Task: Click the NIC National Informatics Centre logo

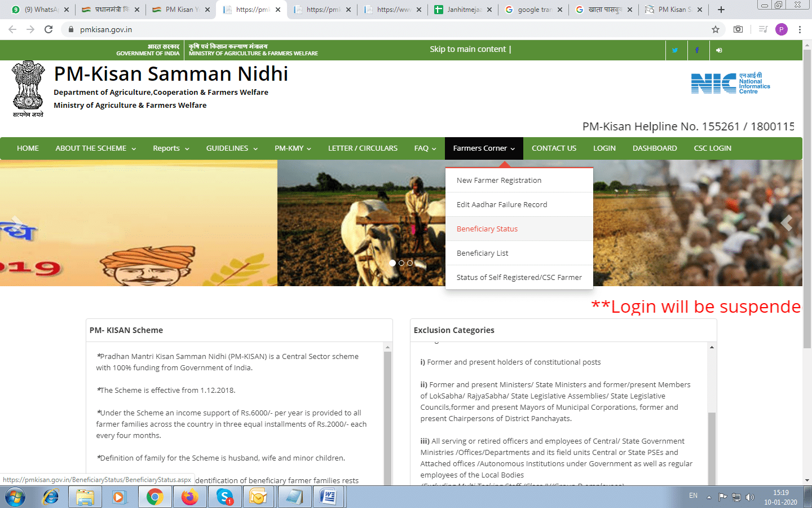Action: coord(731,83)
